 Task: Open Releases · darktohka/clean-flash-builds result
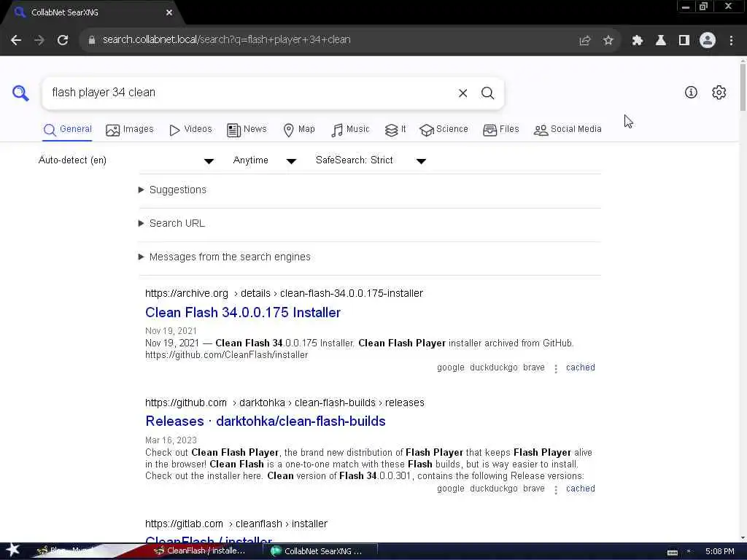pos(266,421)
